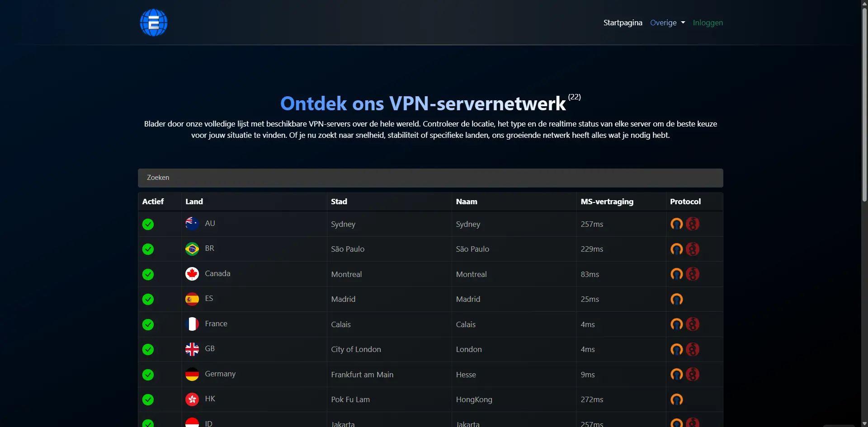Click the Canada flag icon
The width and height of the screenshot is (868, 427).
(192, 274)
